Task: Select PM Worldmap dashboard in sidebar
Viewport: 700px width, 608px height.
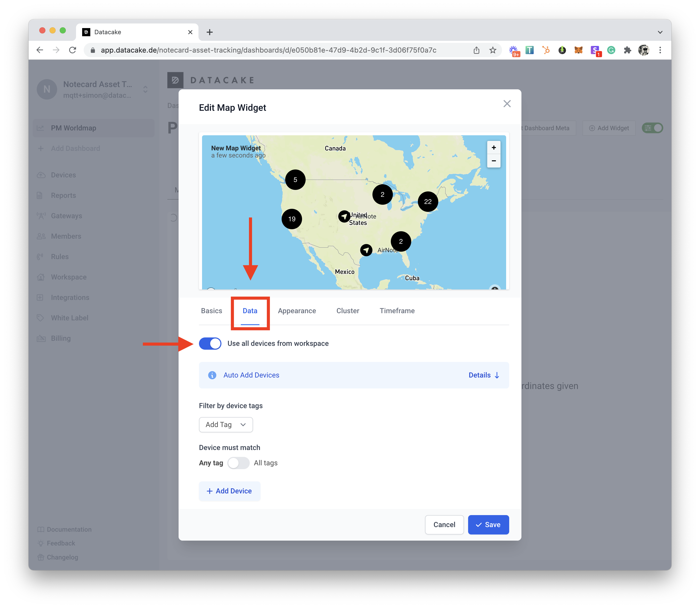Action: [94, 128]
